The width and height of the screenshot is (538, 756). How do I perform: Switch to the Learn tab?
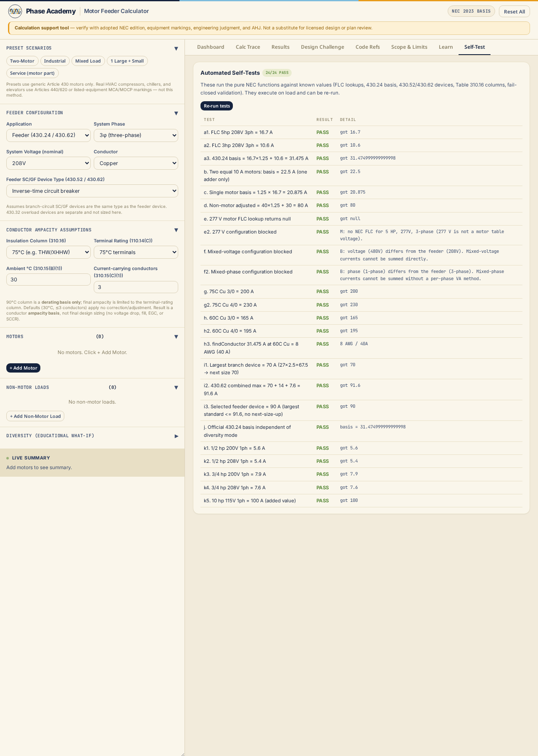tap(446, 47)
